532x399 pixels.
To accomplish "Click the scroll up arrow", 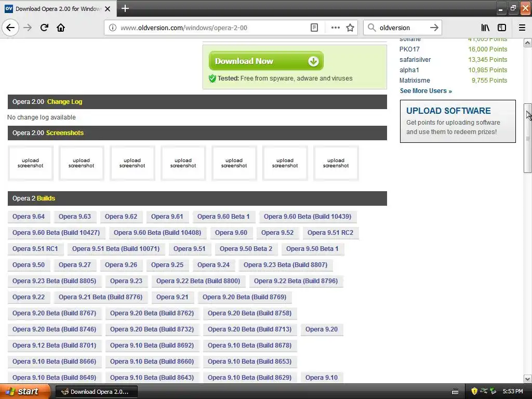I will (527, 43).
